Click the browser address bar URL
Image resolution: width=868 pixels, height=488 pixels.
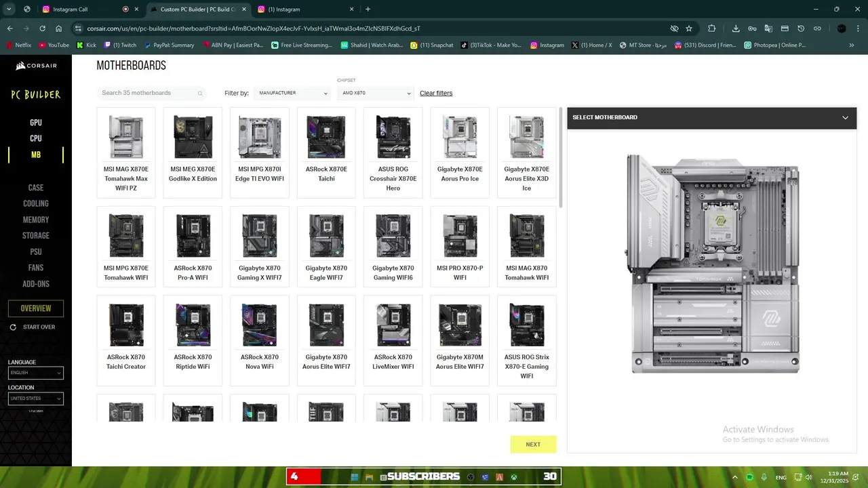coord(254,28)
